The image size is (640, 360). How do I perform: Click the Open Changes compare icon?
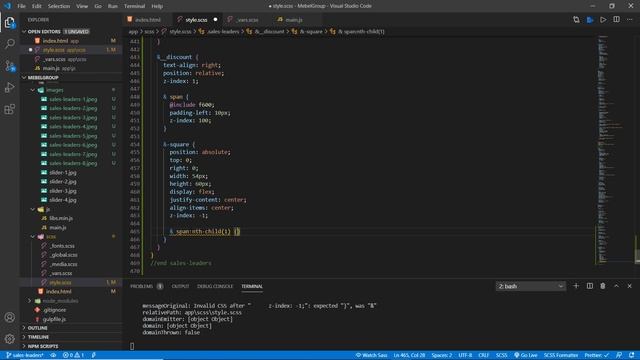click(x=576, y=20)
